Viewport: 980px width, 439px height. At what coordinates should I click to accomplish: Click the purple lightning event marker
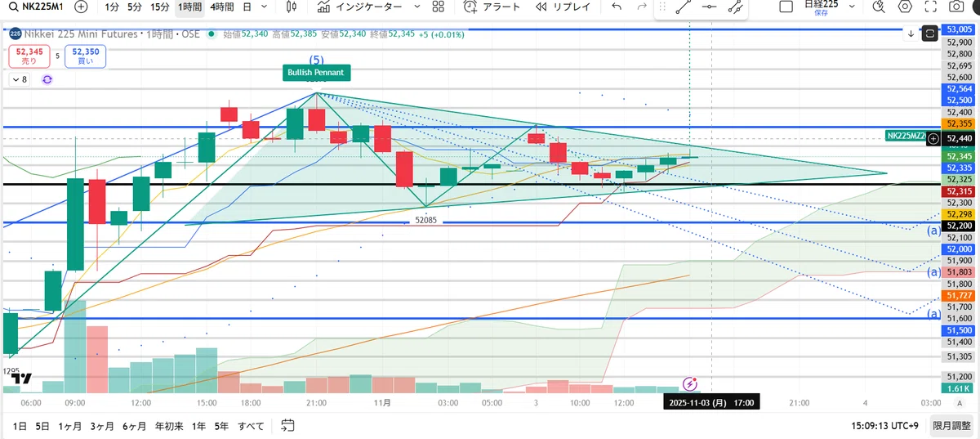tap(689, 383)
